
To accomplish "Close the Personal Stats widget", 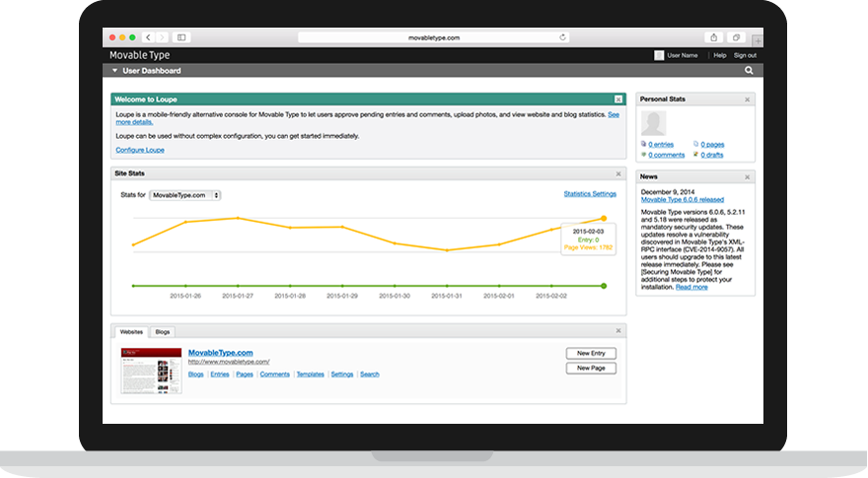I will tap(748, 100).
